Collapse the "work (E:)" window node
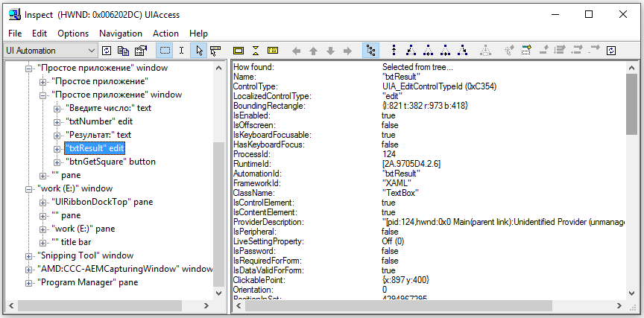The image size is (644, 318). [29, 190]
